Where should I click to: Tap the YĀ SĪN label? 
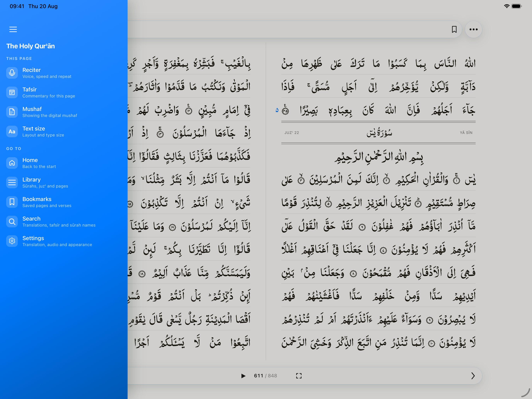[466, 133]
